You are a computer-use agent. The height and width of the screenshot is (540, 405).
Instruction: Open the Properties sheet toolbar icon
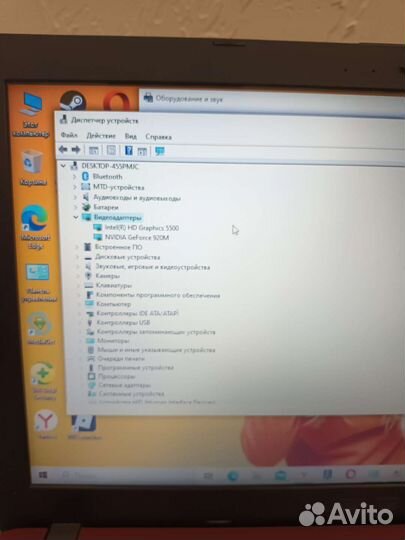pyautogui.click(x=111, y=150)
